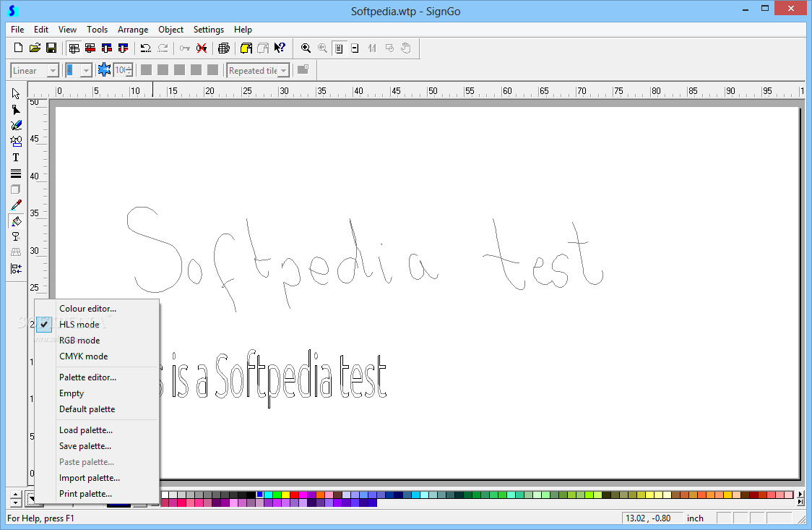Viewport: 812px width, 530px height.
Task: Choose Palette editor... from menu
Action: [x=87, y=377]
